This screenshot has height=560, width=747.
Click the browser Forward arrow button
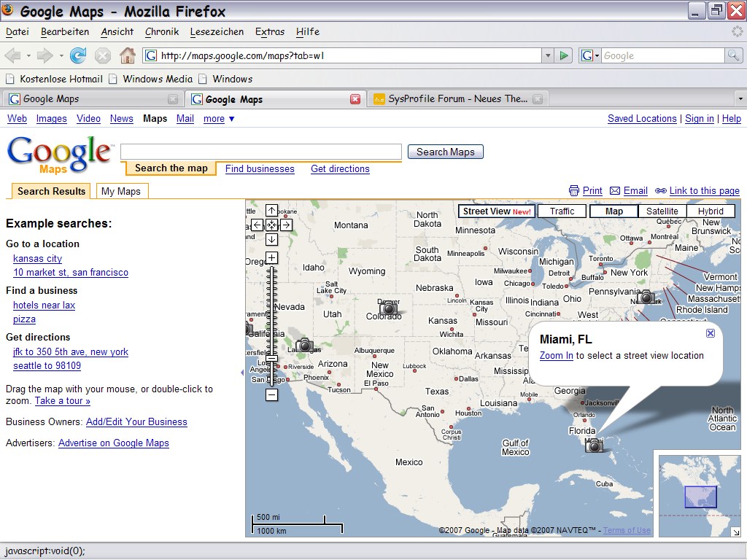(x=44, y=55)
